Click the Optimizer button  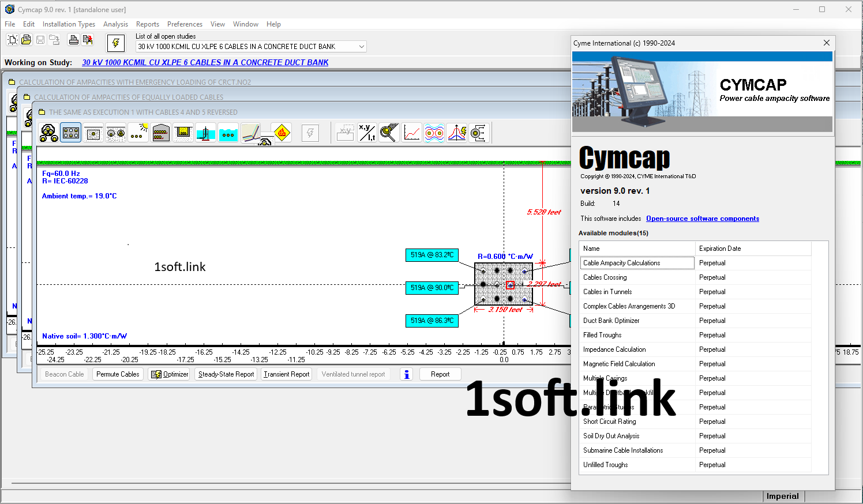(170, 374)
